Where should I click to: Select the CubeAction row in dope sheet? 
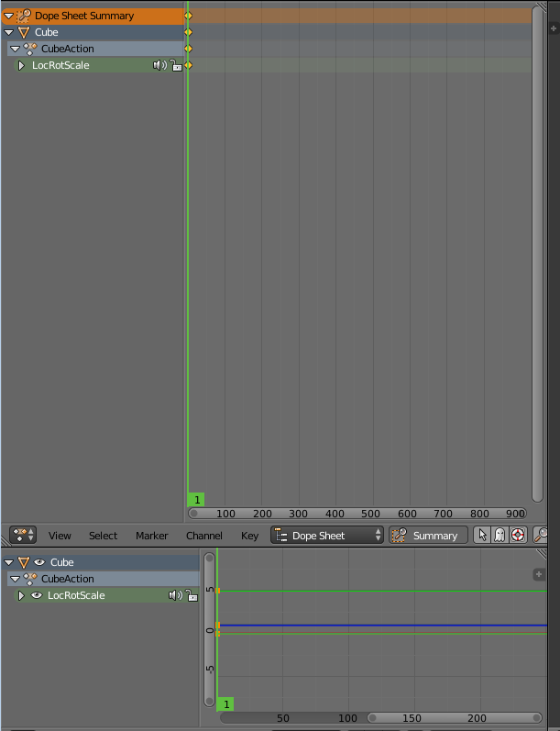96,49
